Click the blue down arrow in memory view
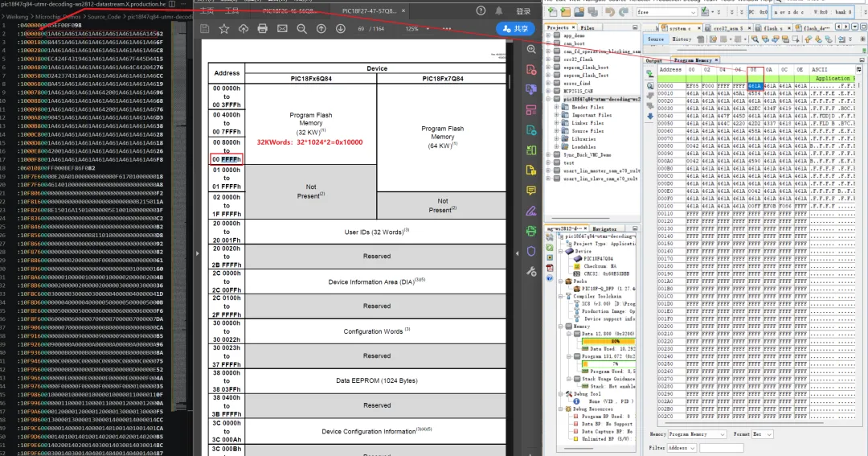Viewport: 868px width, 456px height. pyautogui.click(x=650, y=116)
